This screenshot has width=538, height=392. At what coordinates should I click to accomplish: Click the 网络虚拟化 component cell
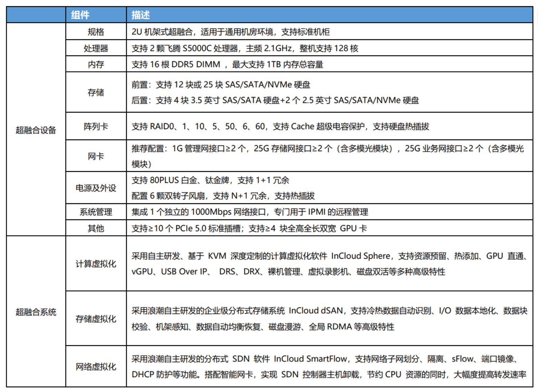[x=96, y=367]
